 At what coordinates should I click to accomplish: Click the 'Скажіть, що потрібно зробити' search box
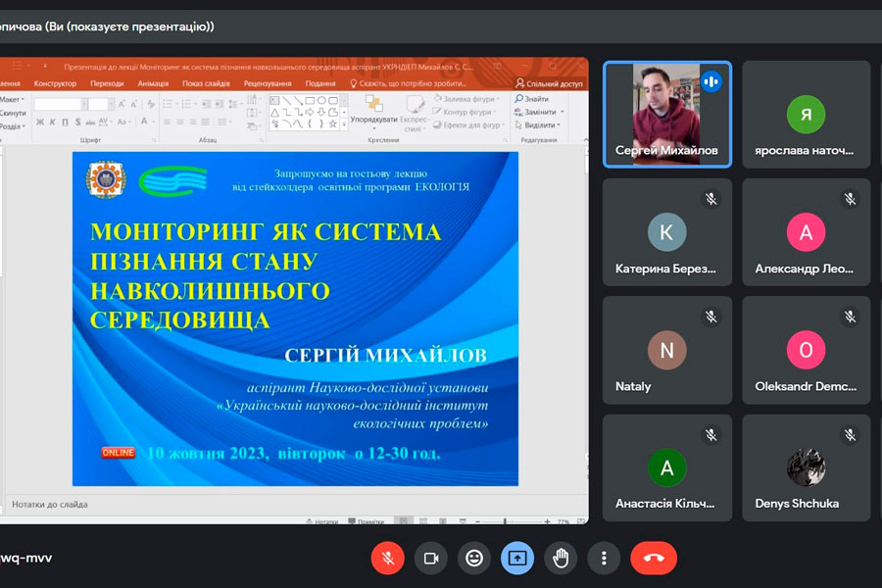click(x=409, y=83)
